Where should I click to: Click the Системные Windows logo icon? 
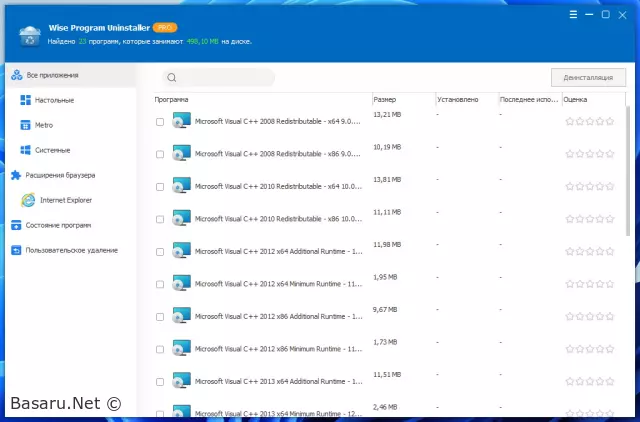tap(25, 150)
